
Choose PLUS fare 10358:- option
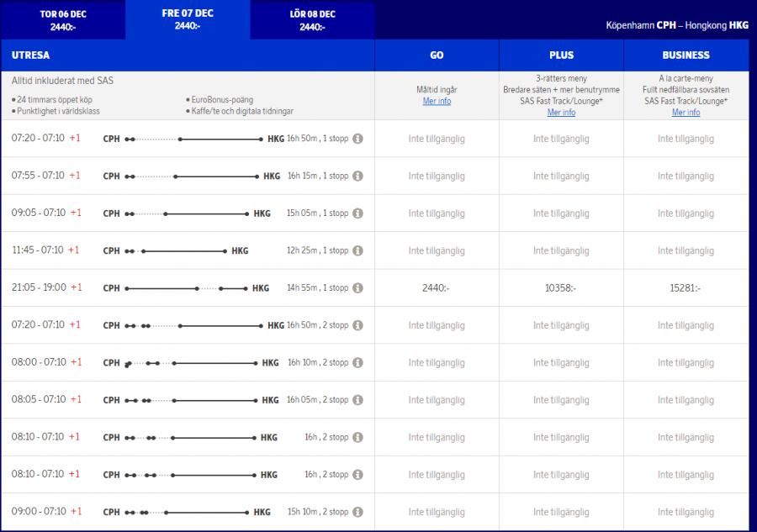561,288
